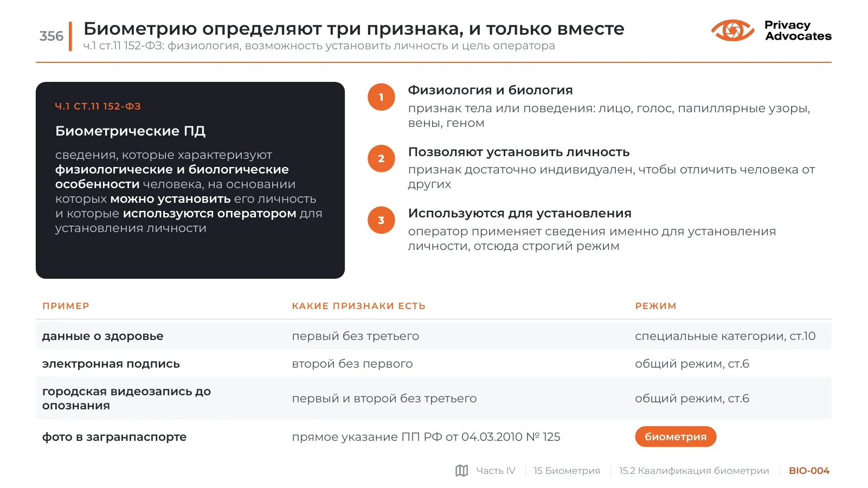Click the slide title Биометрию определяют три признака

[x=353, y=28]
